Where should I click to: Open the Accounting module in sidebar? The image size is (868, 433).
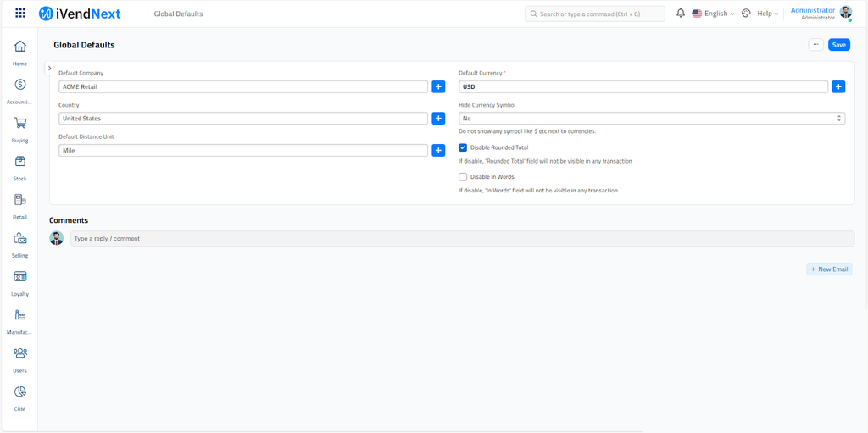tap(19, 86)
